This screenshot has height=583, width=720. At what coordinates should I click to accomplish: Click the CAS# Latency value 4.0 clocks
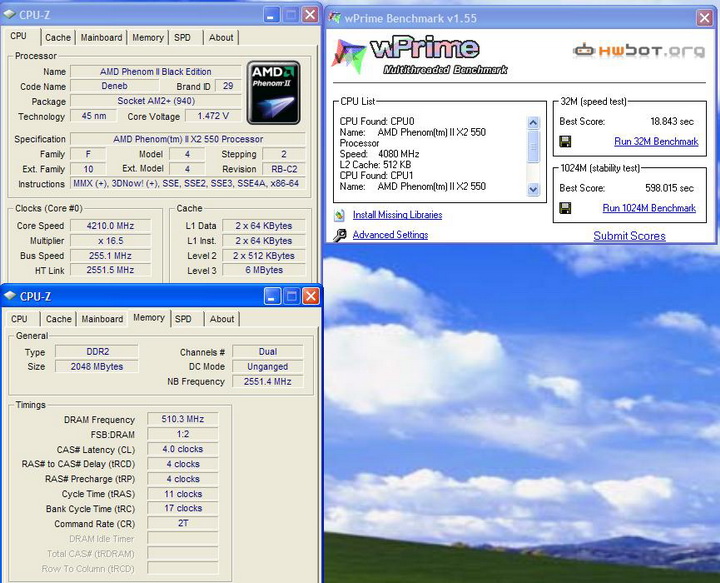pos(183,449)
